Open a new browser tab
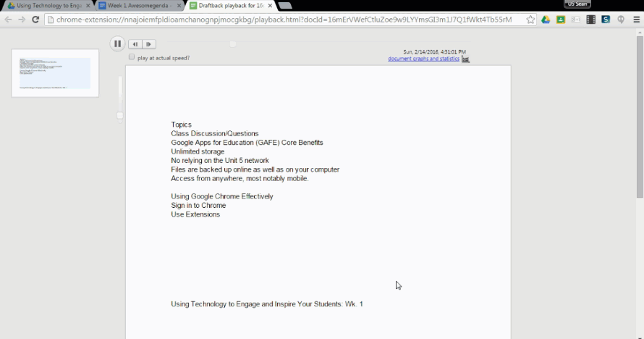This screenshot has height=339, width=644. [x=285, y=6]
